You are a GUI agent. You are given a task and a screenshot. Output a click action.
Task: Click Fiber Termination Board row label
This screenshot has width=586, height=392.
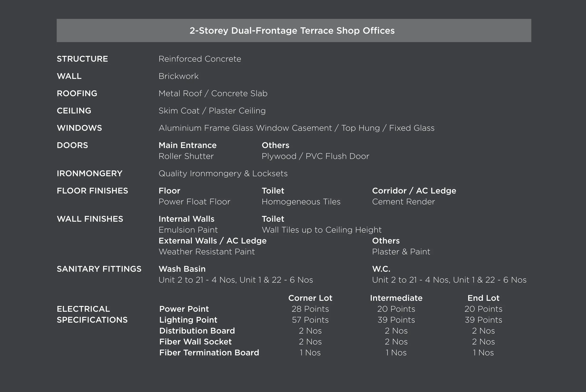pos(209,353)
